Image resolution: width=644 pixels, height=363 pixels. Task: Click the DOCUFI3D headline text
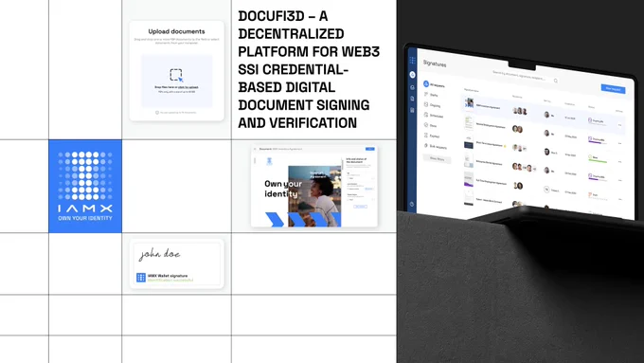click(x=309, y=69)
